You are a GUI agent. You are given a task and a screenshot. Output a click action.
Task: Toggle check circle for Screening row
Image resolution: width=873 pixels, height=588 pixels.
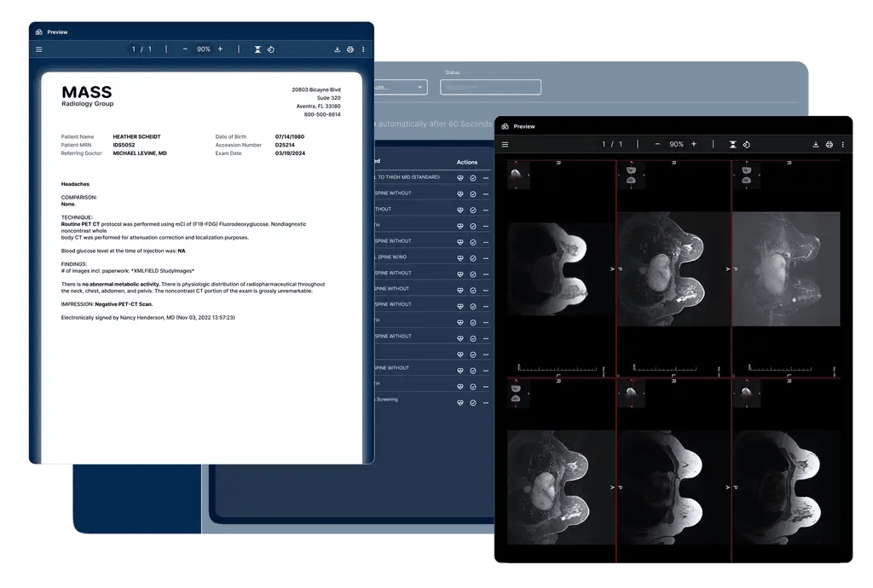pyautogui.click(x=473, y=402)
